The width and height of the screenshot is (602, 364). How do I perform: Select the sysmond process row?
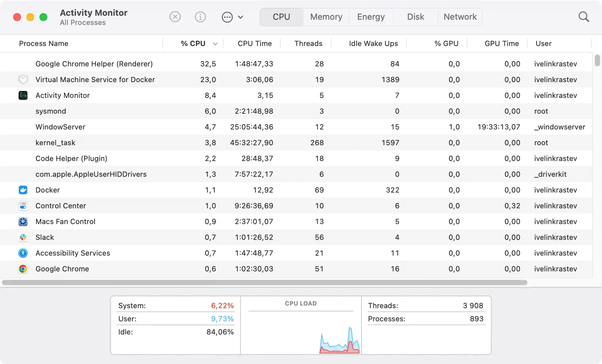pos(296,111)
